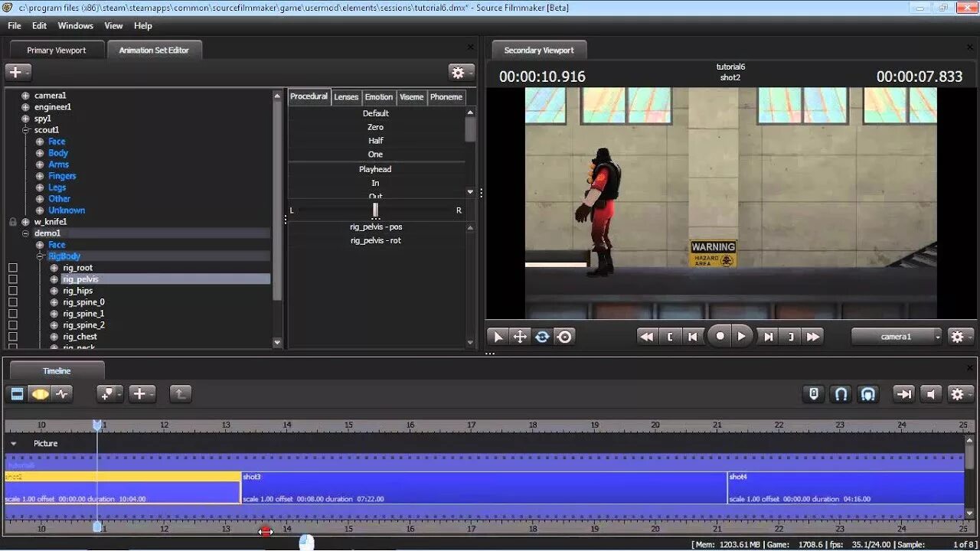Viewport: 980px width, 551px height.
Task: Toggle the snap magnet icon
Action: [841, 394]
